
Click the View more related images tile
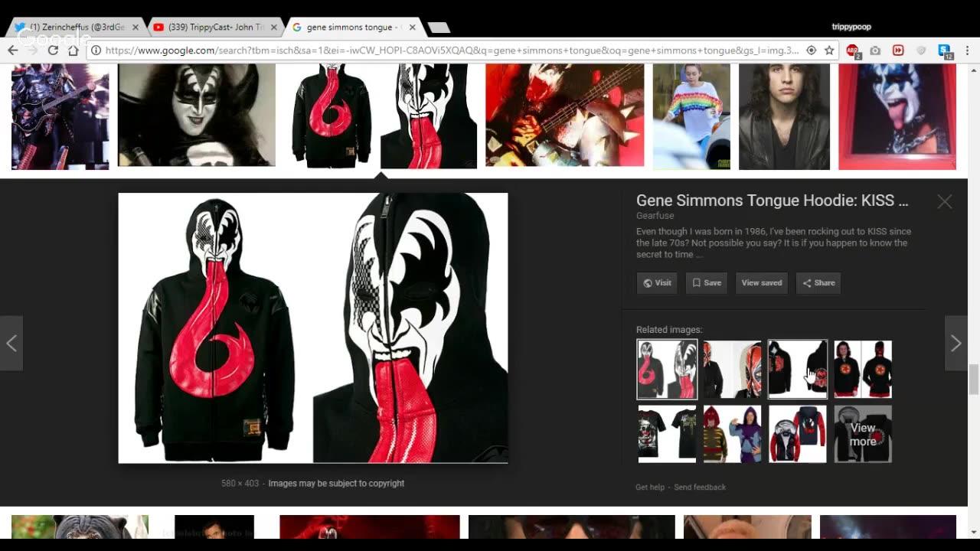[x=863, y=434]
